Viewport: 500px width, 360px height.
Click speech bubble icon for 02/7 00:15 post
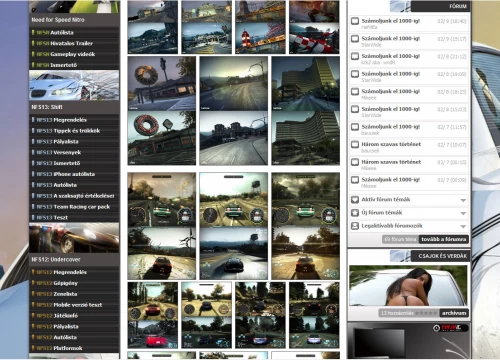click(x=355, y=162)
